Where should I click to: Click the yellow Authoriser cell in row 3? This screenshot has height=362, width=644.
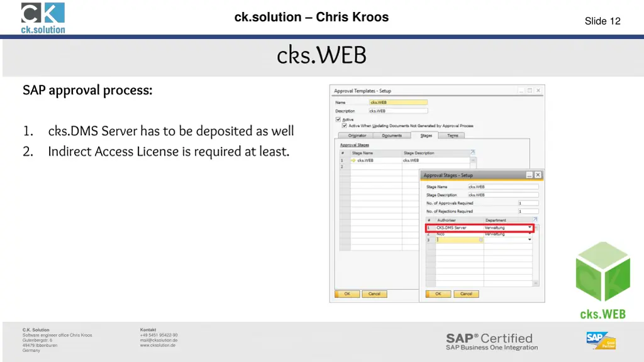click(x=460, y=239)
